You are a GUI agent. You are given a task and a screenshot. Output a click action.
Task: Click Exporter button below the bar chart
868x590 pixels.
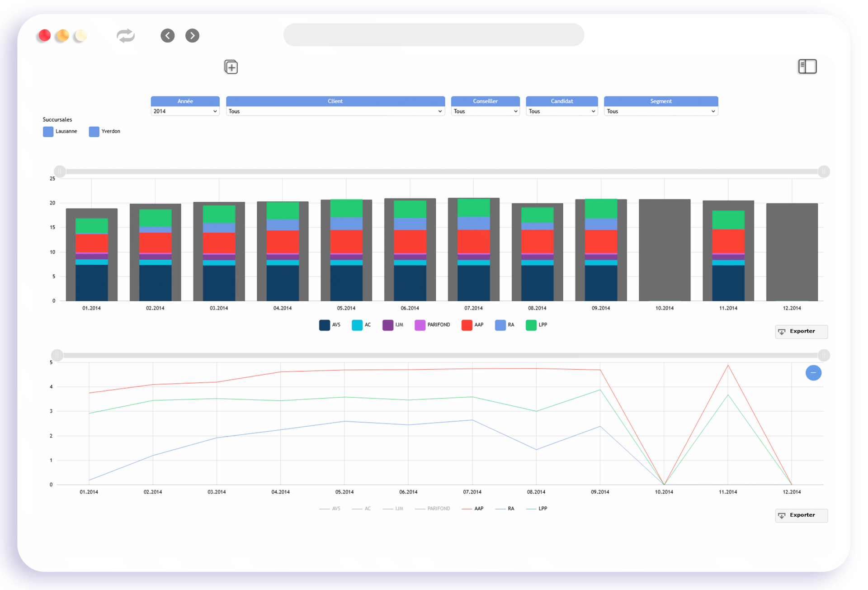tap(801, 332)
